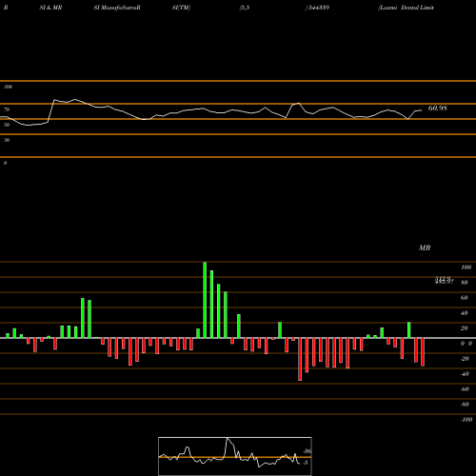This screenshot has height=476, width=476.
Task: Click the RSI axis label 30
Action: coord(7,140)
